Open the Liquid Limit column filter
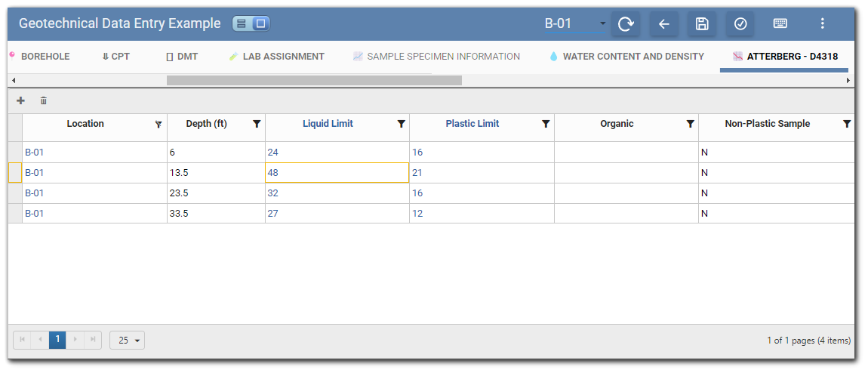The width and height of the screenshot is (868, 373). click(402, 125)
